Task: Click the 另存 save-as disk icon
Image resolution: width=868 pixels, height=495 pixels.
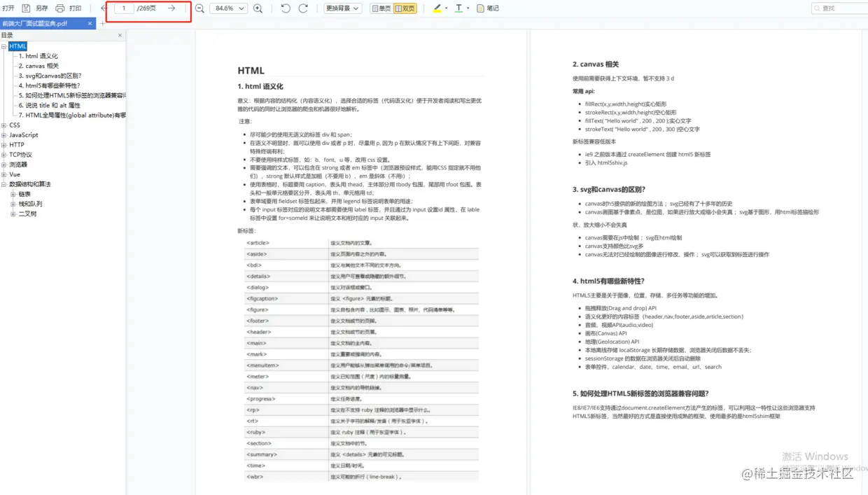Action: 26,8
